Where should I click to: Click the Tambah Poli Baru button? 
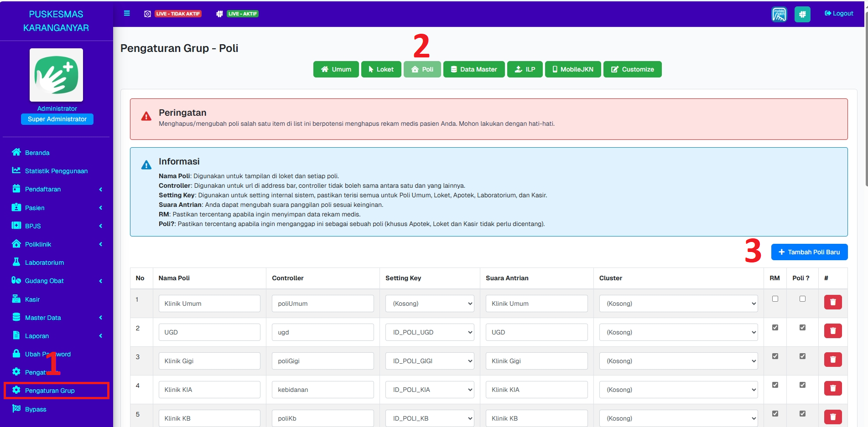click(809, 252)
